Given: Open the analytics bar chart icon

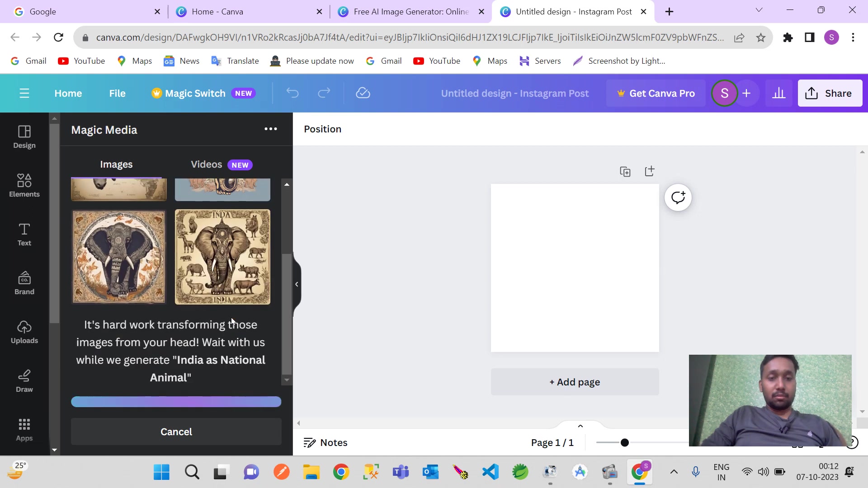Looking at the screenshot, I should point(778,94).
